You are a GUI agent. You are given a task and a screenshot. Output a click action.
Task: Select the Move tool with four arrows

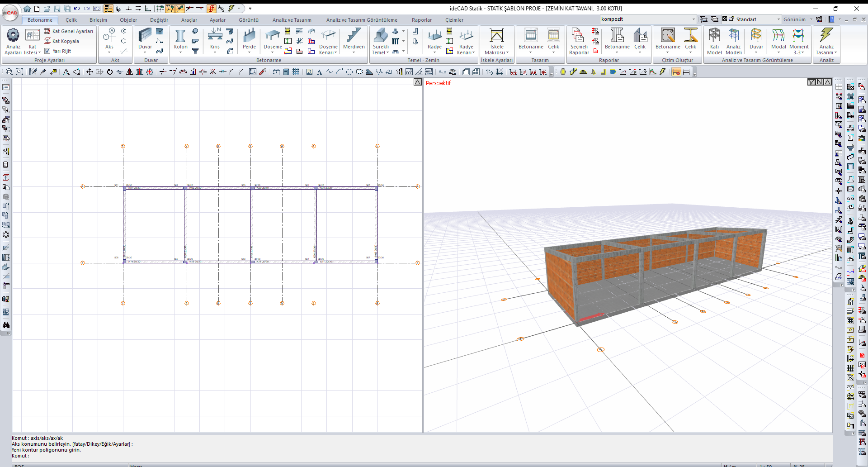(90, 72)
